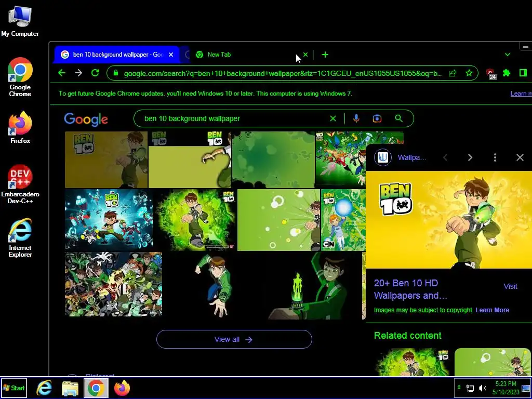Click the address bar URL
The image size is (532, 399).
tap(283, 73)
